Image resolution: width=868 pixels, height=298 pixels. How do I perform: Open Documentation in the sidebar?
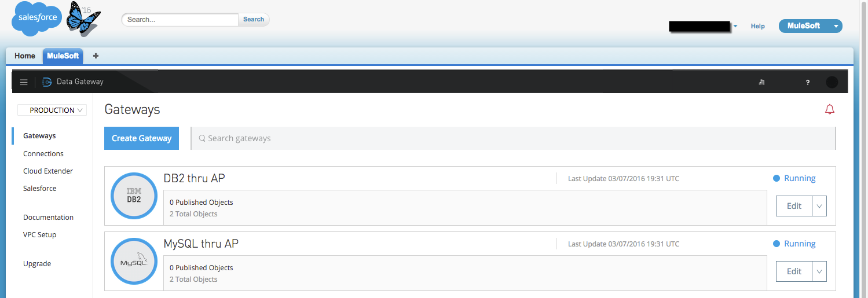click(x=49, y=217)
